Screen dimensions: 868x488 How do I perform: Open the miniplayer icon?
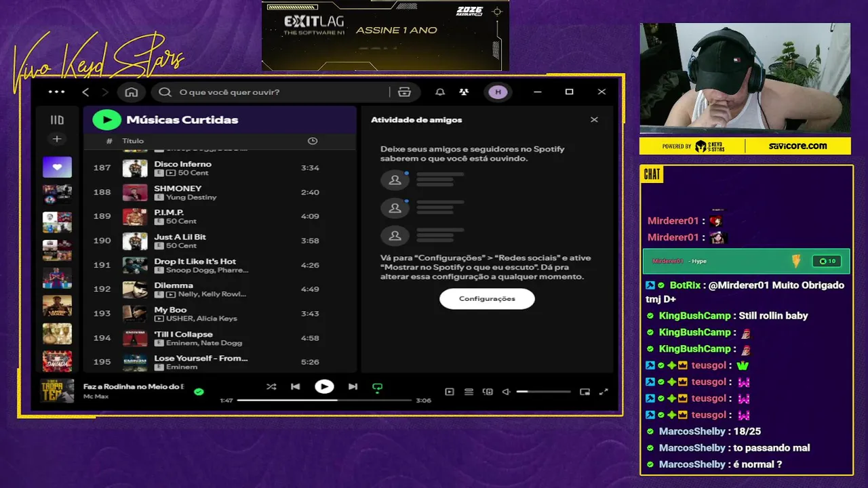585,392
